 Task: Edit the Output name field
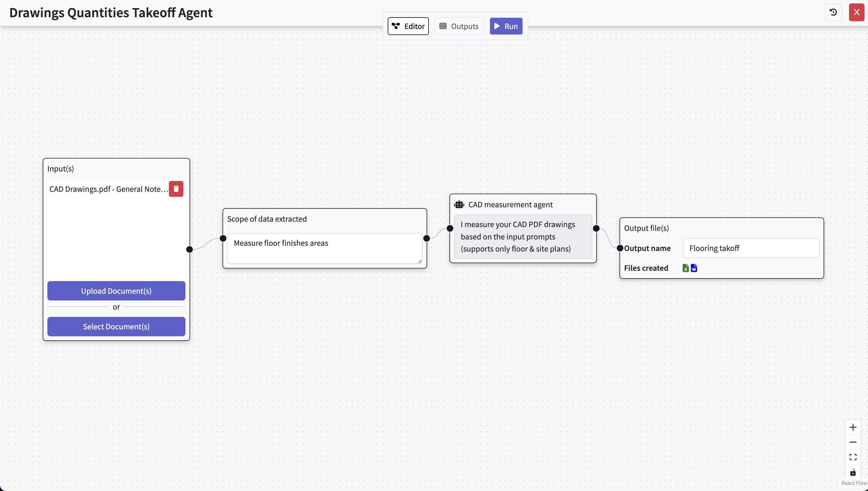click(750, 248)
